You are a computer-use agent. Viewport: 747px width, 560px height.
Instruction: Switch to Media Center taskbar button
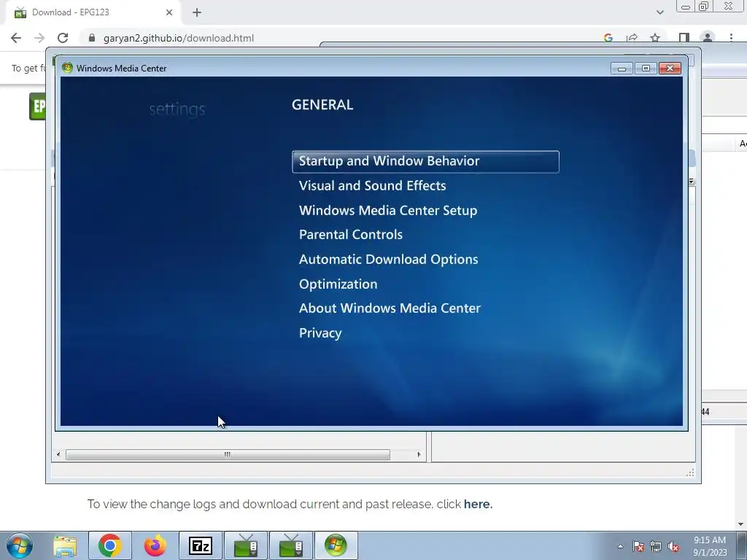[x=336, y=545]
